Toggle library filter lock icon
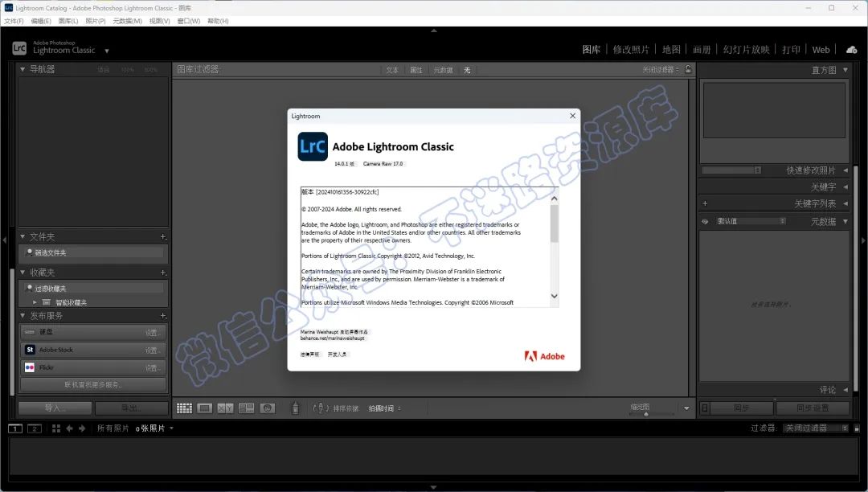The image size is (868, 492). 688,69
